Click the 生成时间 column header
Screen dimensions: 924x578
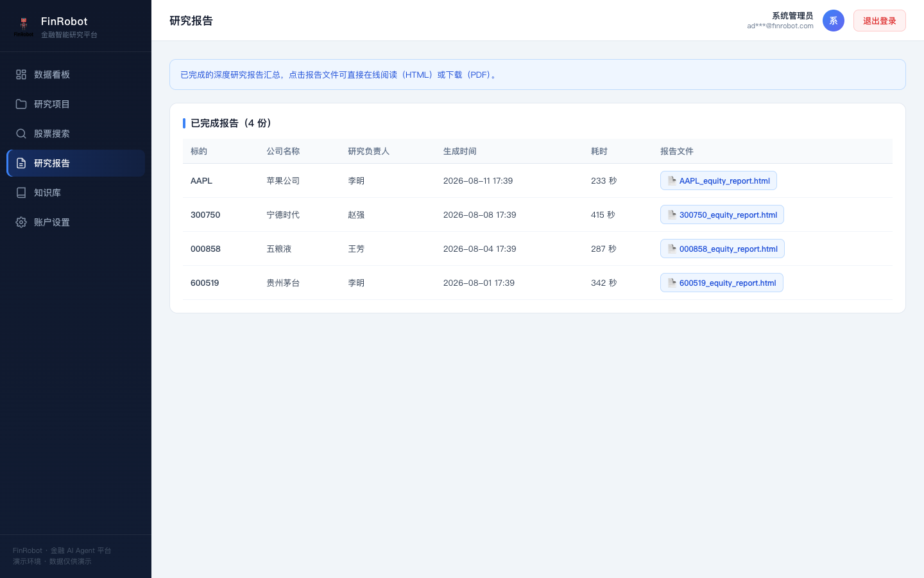point(460,151)
